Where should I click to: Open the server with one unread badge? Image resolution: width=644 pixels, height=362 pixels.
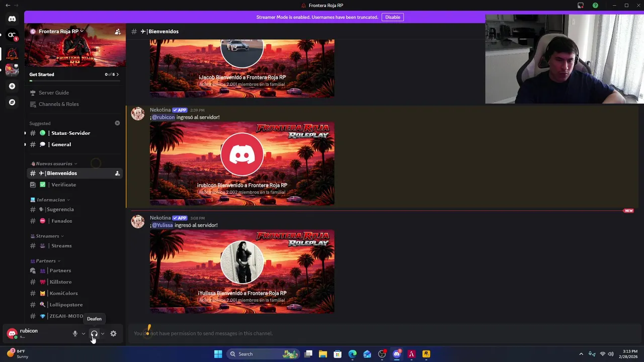(x=12, y=35)
